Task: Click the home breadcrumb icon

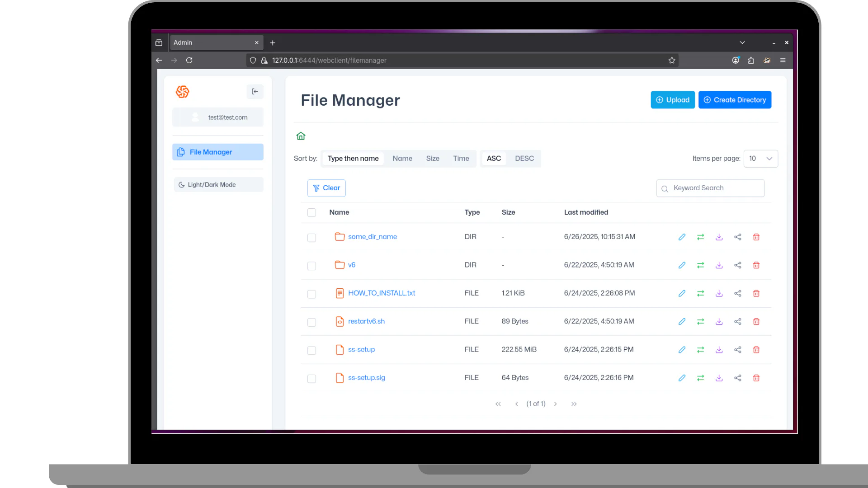Action: (301, 136)
